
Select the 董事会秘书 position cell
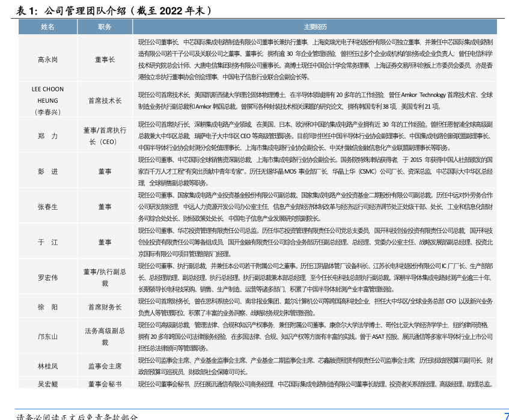tap(105, 383)
